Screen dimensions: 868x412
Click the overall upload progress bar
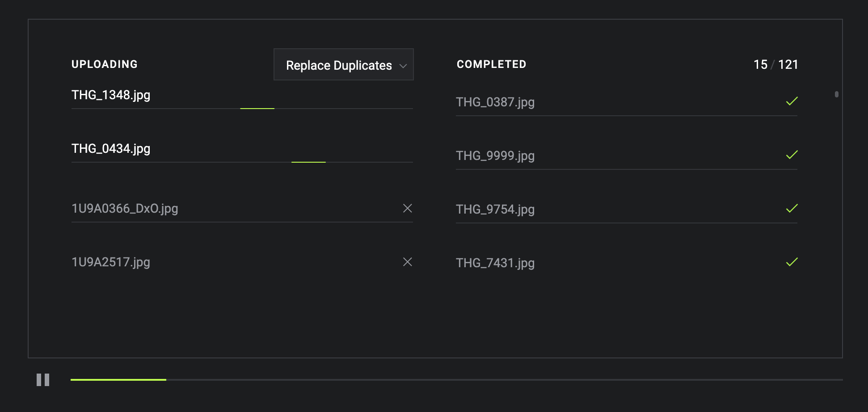click(x=457, y=380)
